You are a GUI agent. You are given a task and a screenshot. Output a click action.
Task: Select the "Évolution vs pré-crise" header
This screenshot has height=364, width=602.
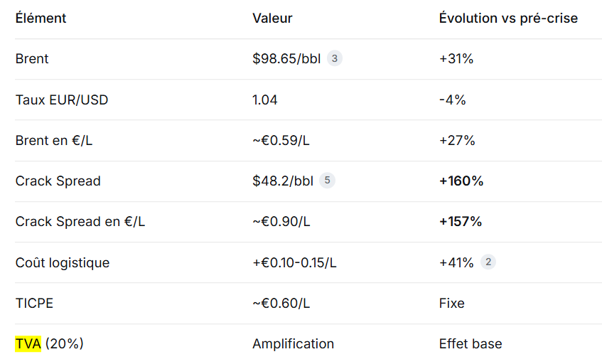coord(508,18)
